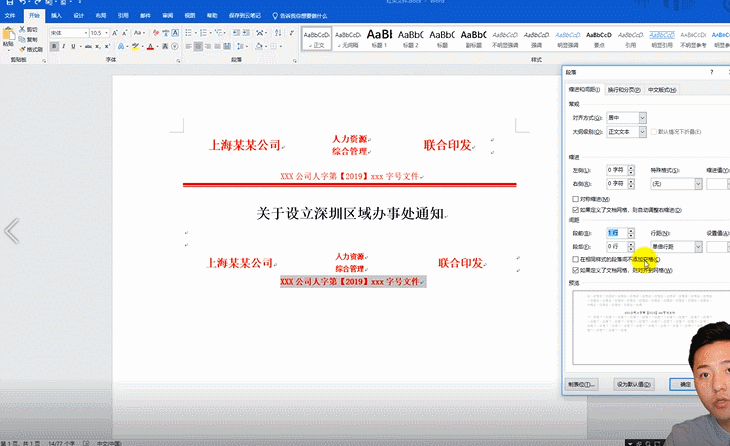Open the font name dropdown
This screenshot has height=446, width=730.
pos(86,33)
